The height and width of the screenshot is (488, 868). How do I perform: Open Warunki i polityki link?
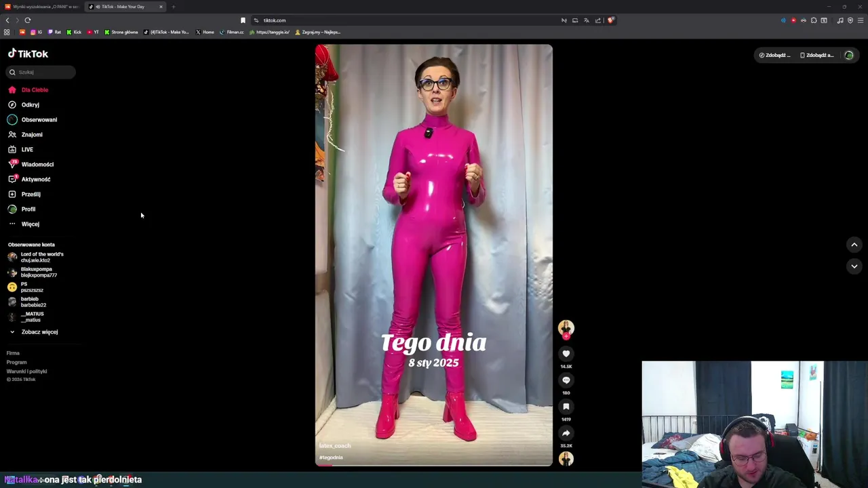[x=26, y=371]
